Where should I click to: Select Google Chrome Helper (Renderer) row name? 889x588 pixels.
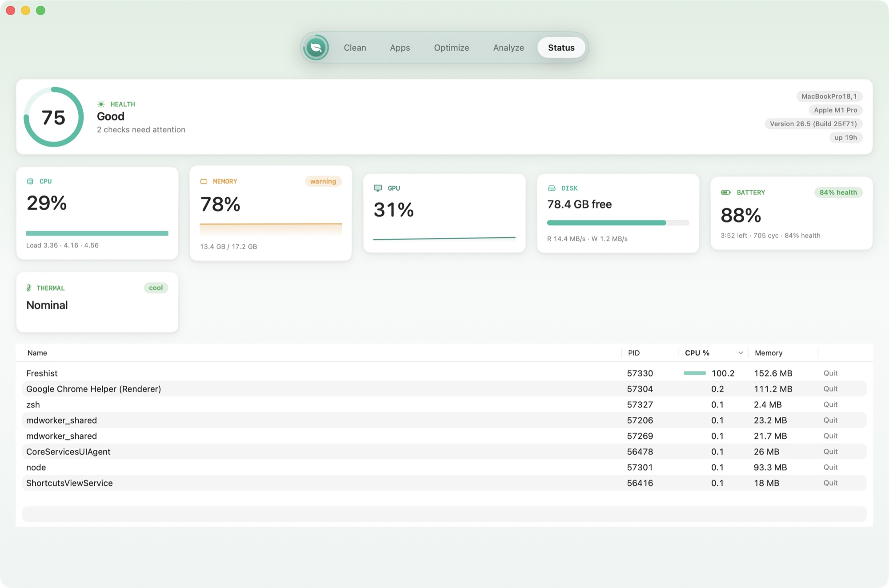(x=94, y=389)
